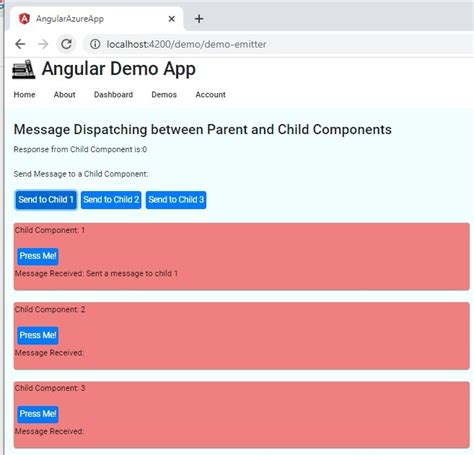Click the Send to Child 2 button

pyautogui.click(x=111, y=200)
